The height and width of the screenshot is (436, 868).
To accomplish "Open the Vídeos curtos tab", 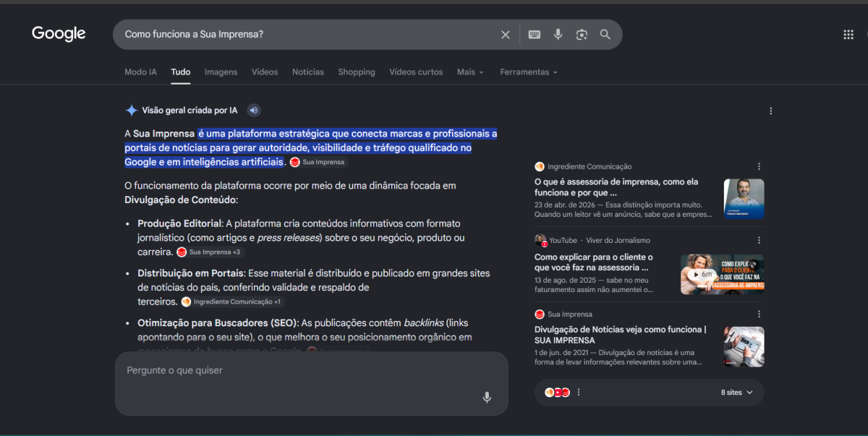I will [x=416, y=72].
